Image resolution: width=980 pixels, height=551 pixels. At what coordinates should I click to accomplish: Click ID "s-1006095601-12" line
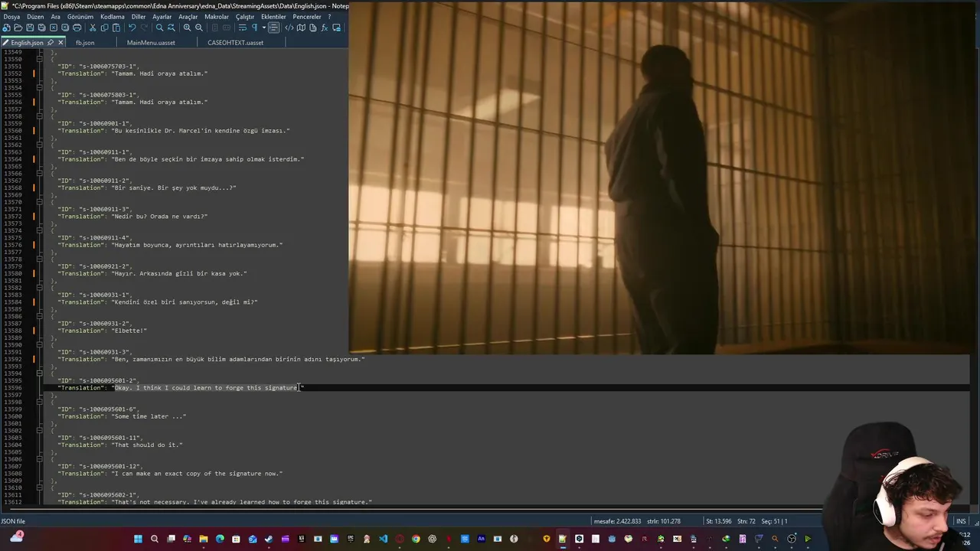coord(100,466)
